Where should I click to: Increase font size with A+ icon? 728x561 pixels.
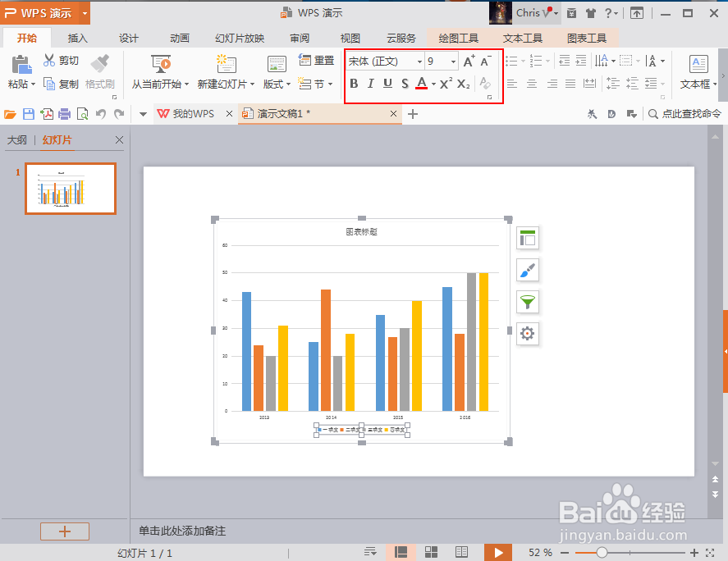tap(469, 61)
